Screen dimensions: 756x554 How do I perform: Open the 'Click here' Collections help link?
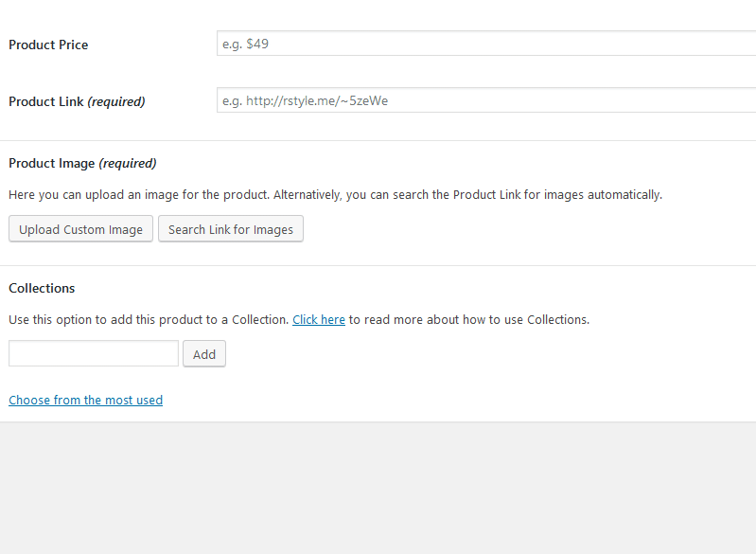(x=319, y=320)
